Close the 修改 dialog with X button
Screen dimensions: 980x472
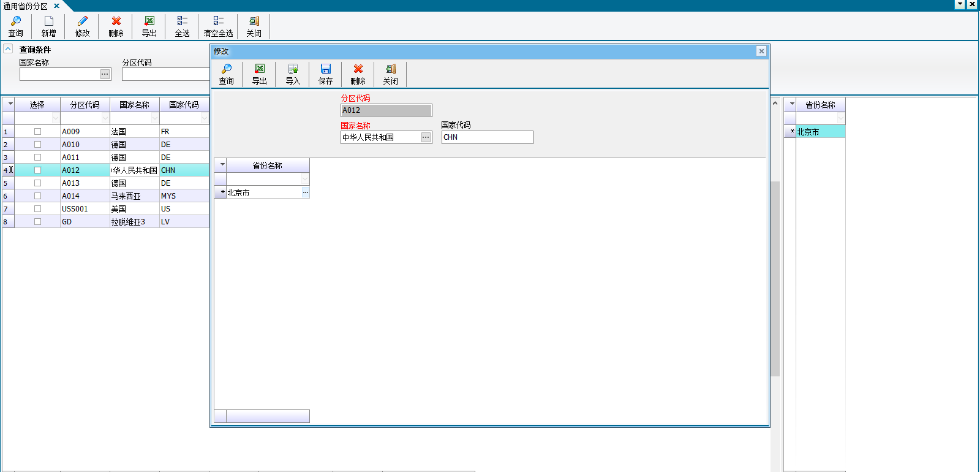tap(761, 51)
